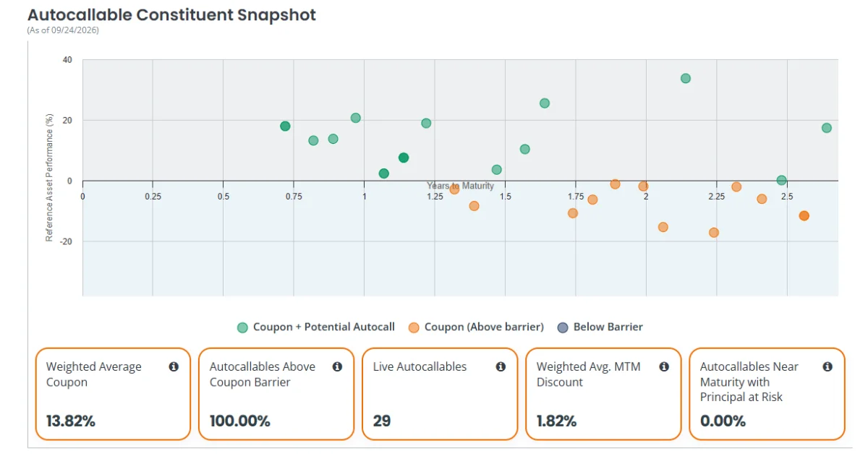
Task: Click info icon for Autocallables Above Coupon Barrier
Action: [337, 367]
